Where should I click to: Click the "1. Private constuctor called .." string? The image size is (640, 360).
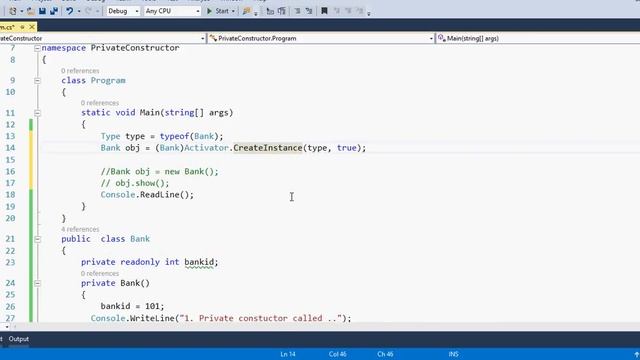260,318
